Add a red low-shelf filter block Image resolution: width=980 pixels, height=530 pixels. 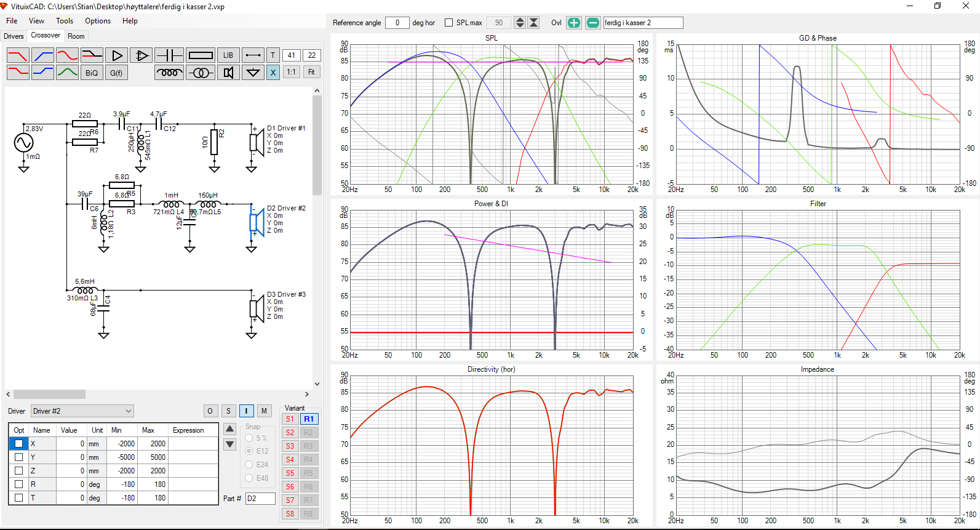click(18, 73)
